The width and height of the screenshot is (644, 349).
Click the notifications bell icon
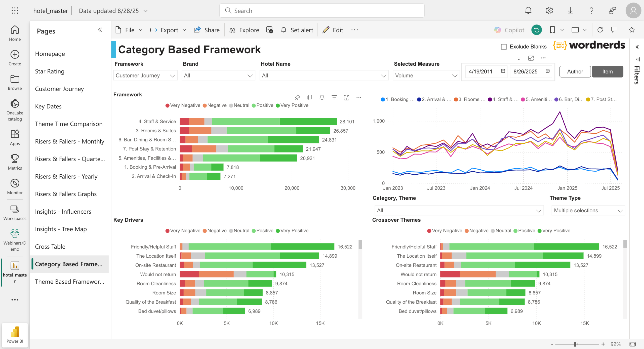528,11
